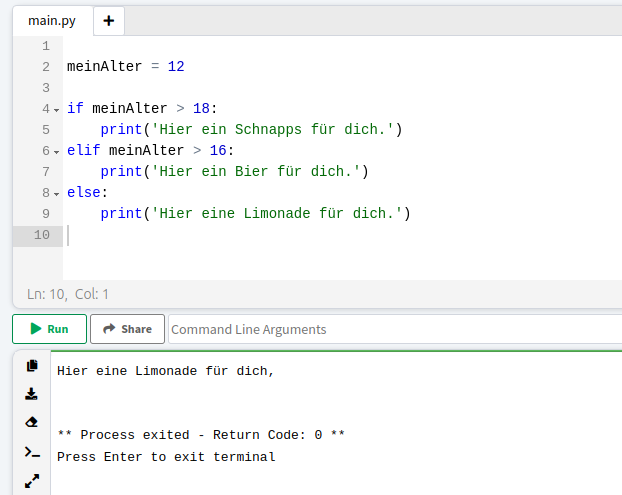
Task: Select line number 2 in gutter
Action: pos(46,67)
